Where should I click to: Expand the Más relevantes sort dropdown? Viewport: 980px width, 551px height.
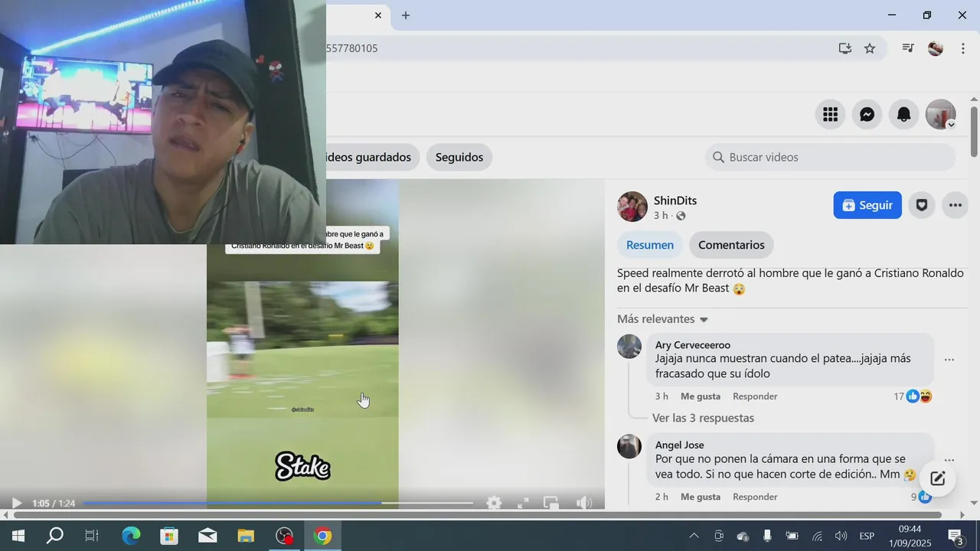click(663, 319)
